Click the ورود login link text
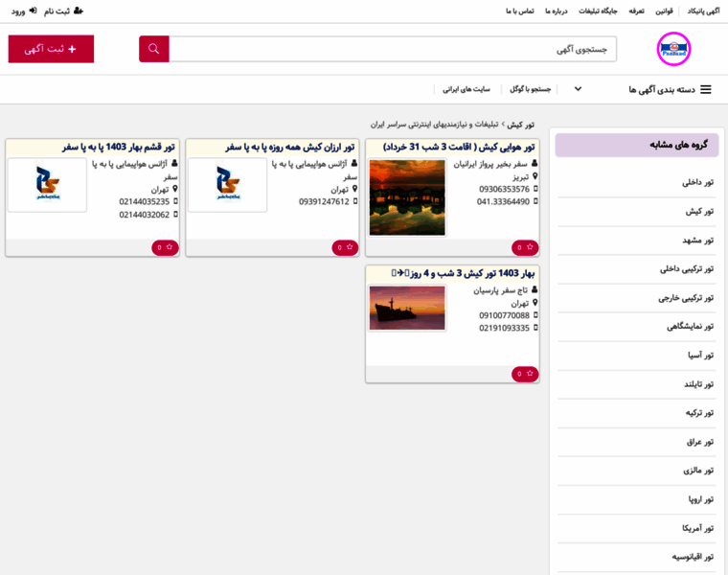 18,11
